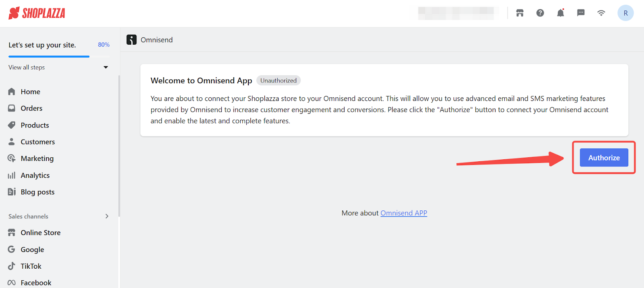Screen dimensions: 644x288
Task: Open the R user avatar menu
Action: tap(625, 13)
